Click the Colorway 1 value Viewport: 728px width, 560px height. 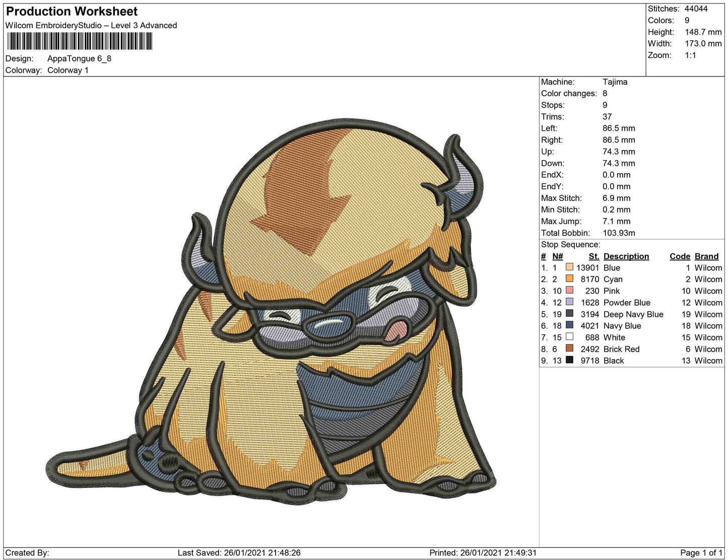tap(68, 70)
